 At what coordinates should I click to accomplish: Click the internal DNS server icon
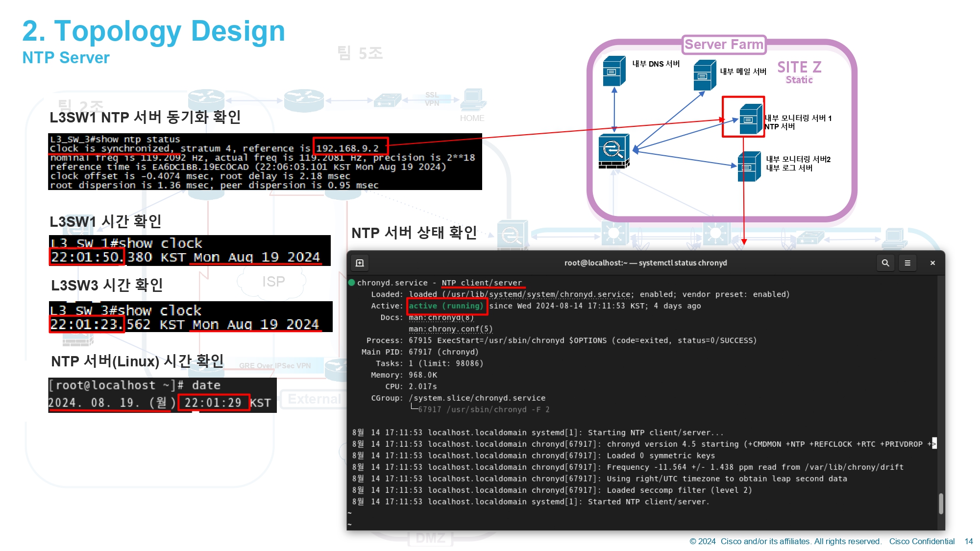[614, 71]
